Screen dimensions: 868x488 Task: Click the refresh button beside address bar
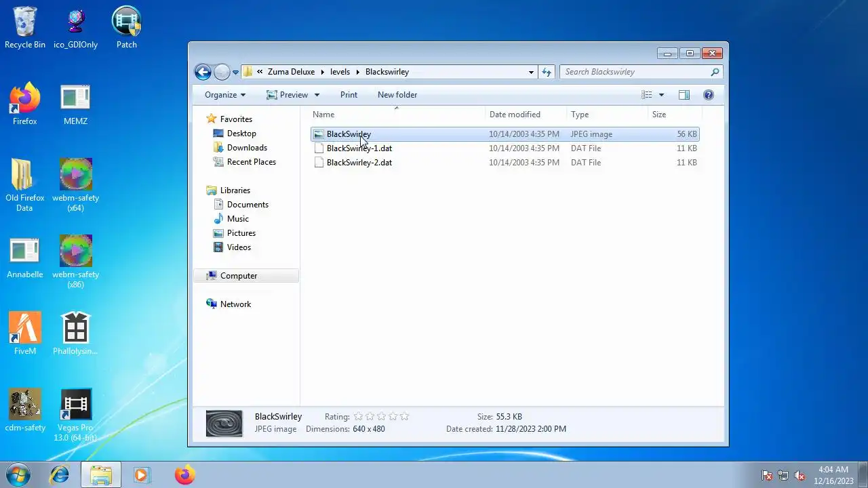click(547, 72)
